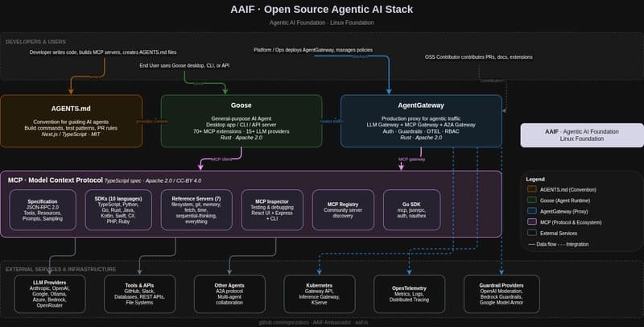Screen dimensions: 644x327
Task: Click "OSS Contributor contributes PRs" text
Action: (x=478, y=57)
